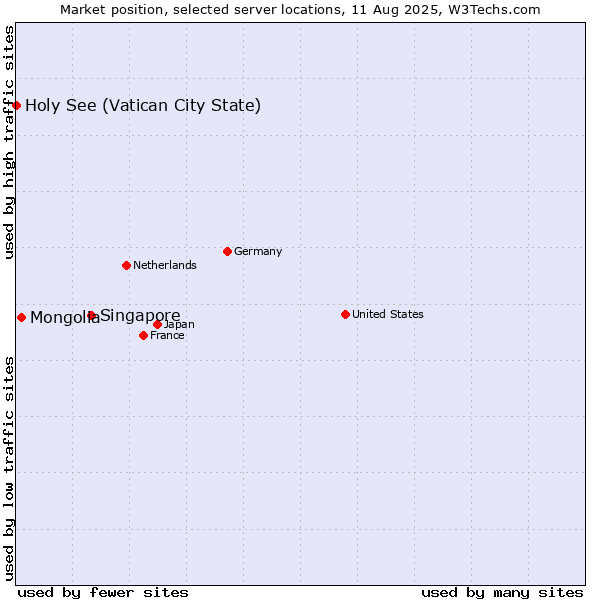Click the 'Mongolia' label text
Screen dimensions: 600x600
(65, 318)
